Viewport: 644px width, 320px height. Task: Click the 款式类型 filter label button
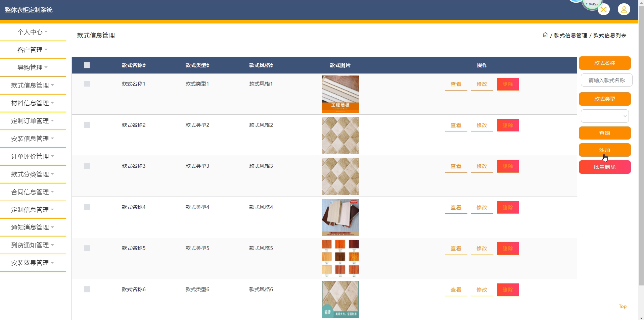pos(605,99)
